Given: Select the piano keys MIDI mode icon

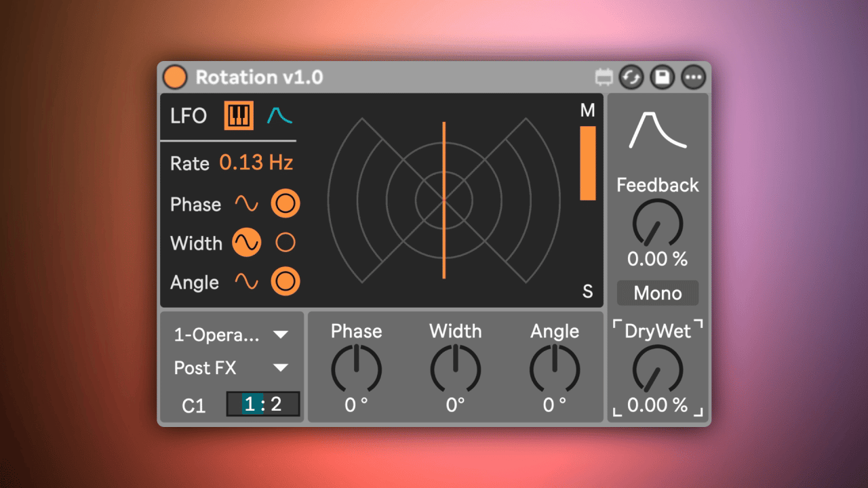Looking at the screenshot, I should 239,116.
